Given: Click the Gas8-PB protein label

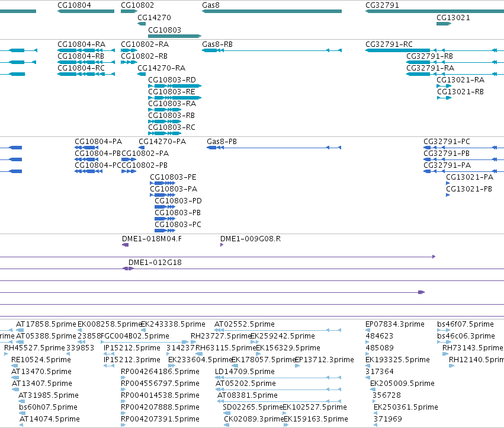Looking at the screenshot, I should (221, 142).
